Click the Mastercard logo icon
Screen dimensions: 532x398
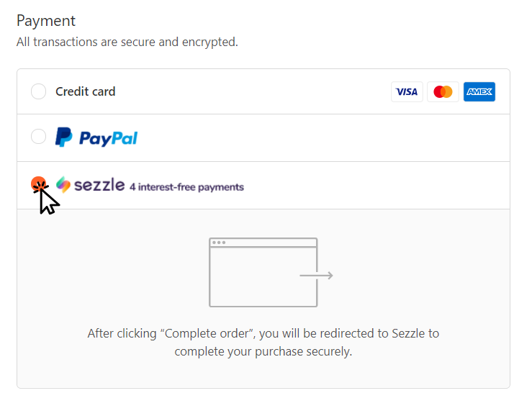click(x=443, y=91)
